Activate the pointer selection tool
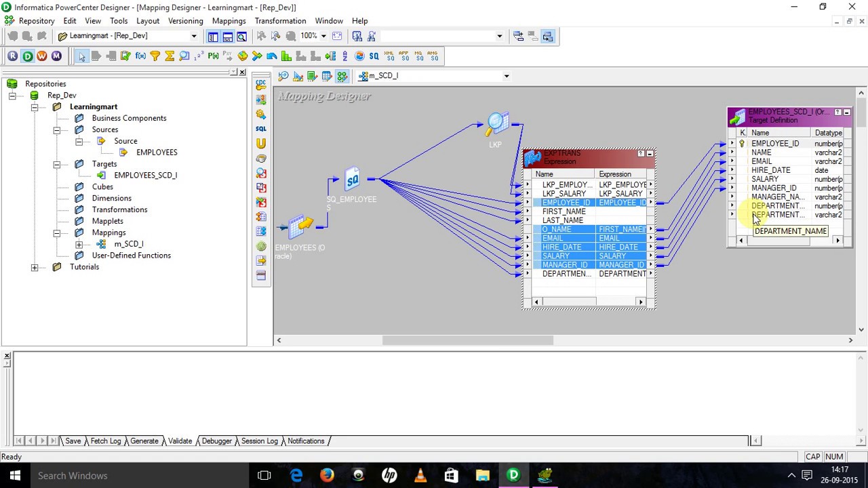This screenshot has width=868, height=488. point(81,56)
